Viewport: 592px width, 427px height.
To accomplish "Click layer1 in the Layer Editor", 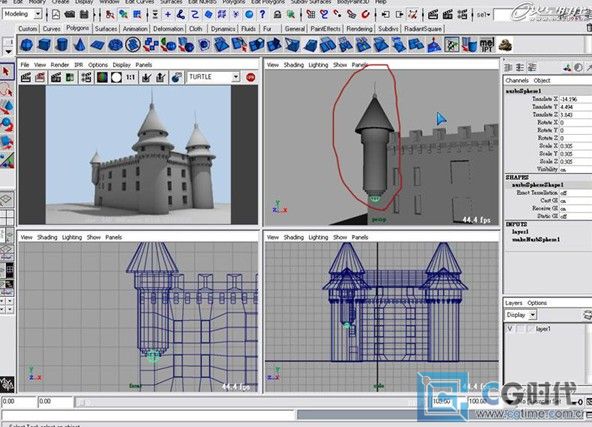I will pos(543,329).
